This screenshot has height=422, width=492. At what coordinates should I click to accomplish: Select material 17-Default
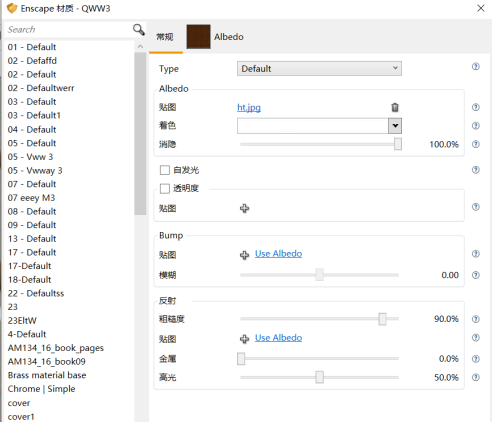30,266
